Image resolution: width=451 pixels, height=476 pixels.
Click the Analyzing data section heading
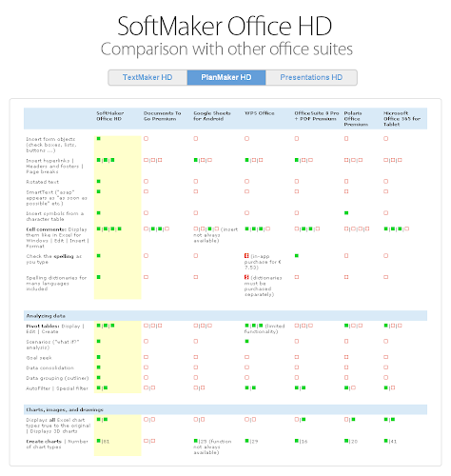[46, 316]
